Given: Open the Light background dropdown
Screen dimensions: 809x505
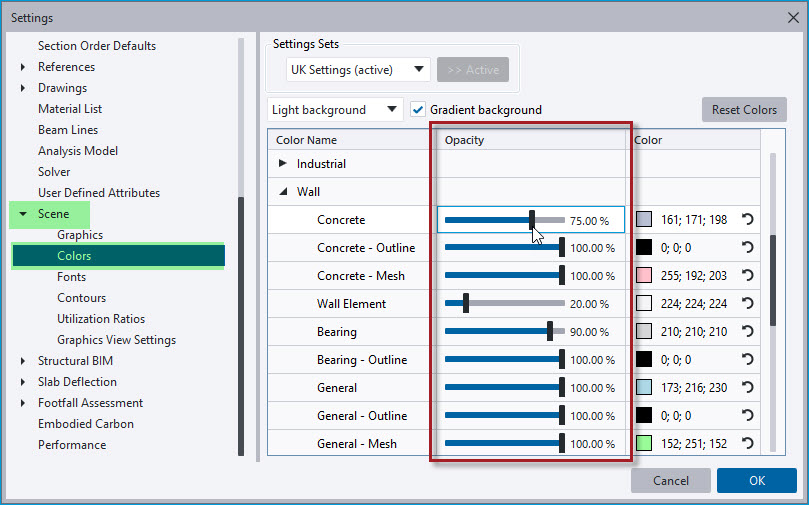Looking at the screenshot, I should [335, 110].
